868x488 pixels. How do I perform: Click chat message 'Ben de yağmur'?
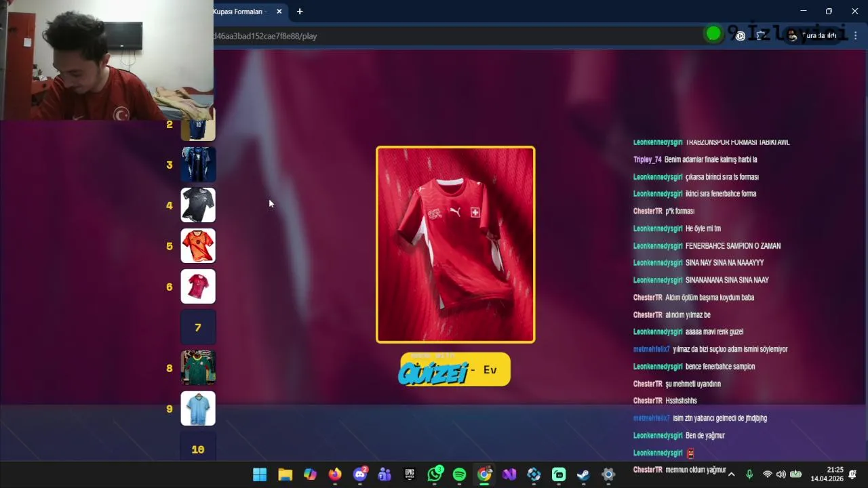(x=705, y=436)
